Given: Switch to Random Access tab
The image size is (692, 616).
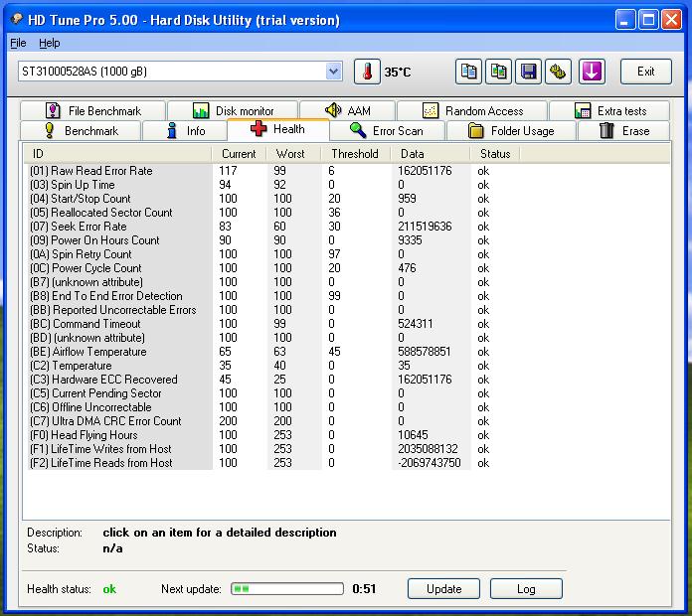Looking at the screenshot, I should tap(472, 110).
